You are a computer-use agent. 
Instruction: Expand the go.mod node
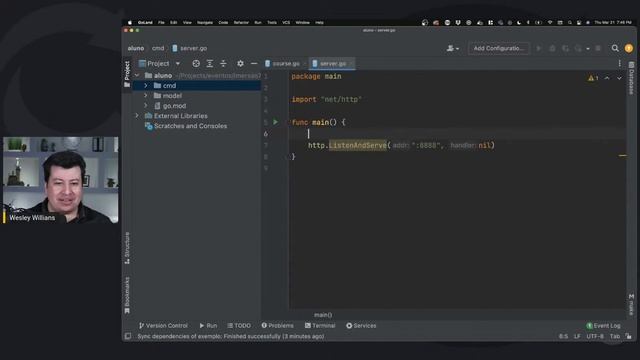146,106
